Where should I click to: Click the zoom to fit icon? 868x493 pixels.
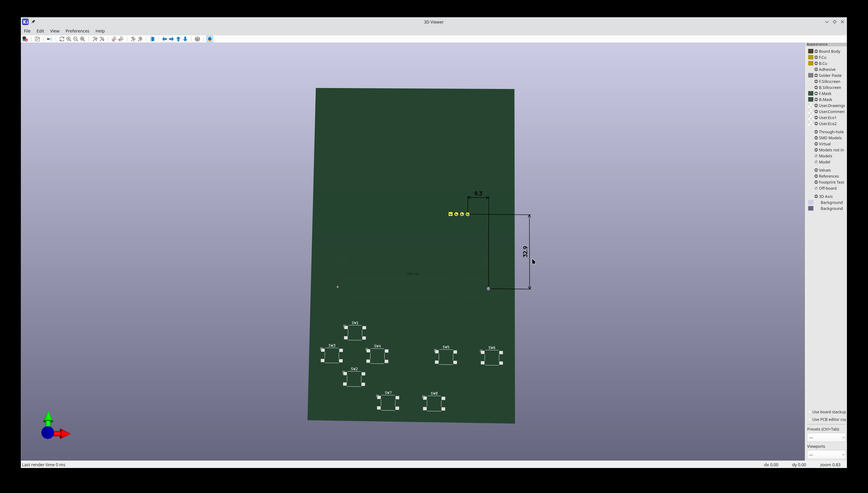point(83,39)
